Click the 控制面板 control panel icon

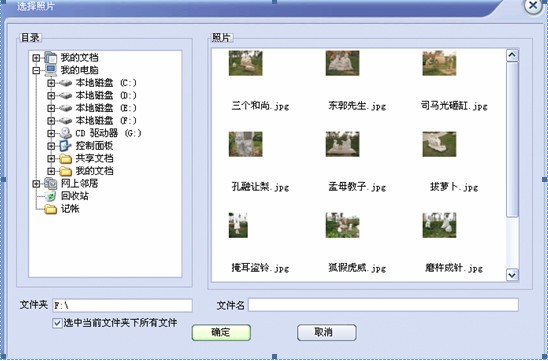[65, 146]
